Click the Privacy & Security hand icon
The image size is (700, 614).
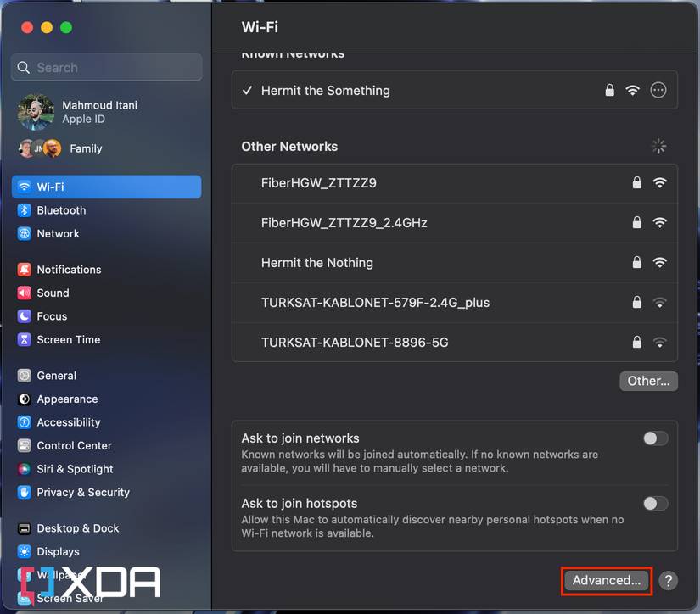[24, 492]
